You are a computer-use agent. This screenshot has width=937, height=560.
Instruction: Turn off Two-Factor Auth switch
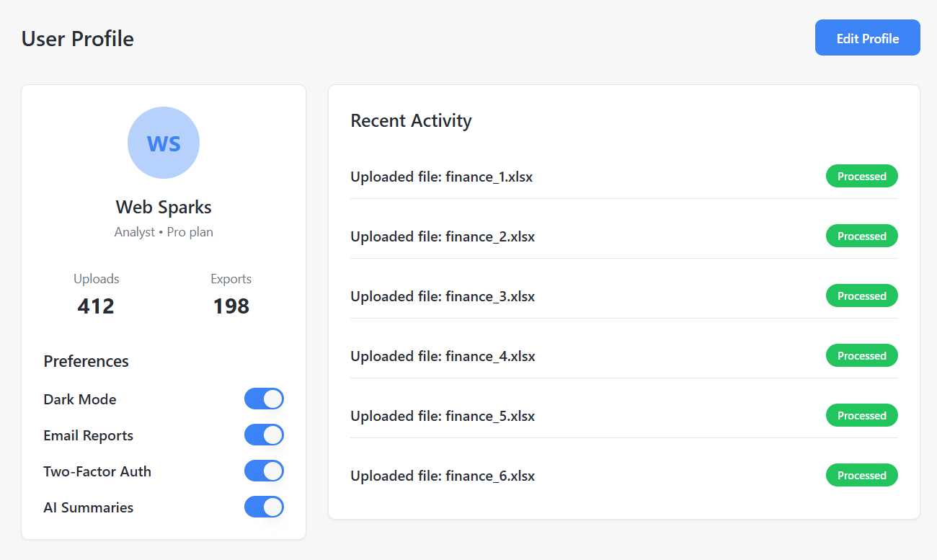click(264, 471)
